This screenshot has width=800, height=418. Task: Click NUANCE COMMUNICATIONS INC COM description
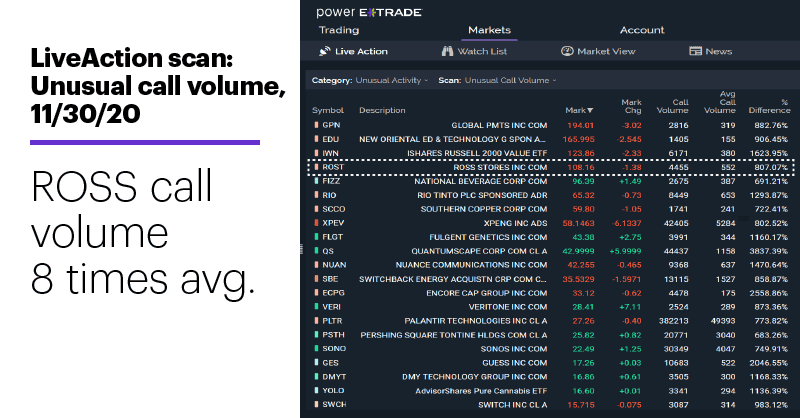(471, 265)
